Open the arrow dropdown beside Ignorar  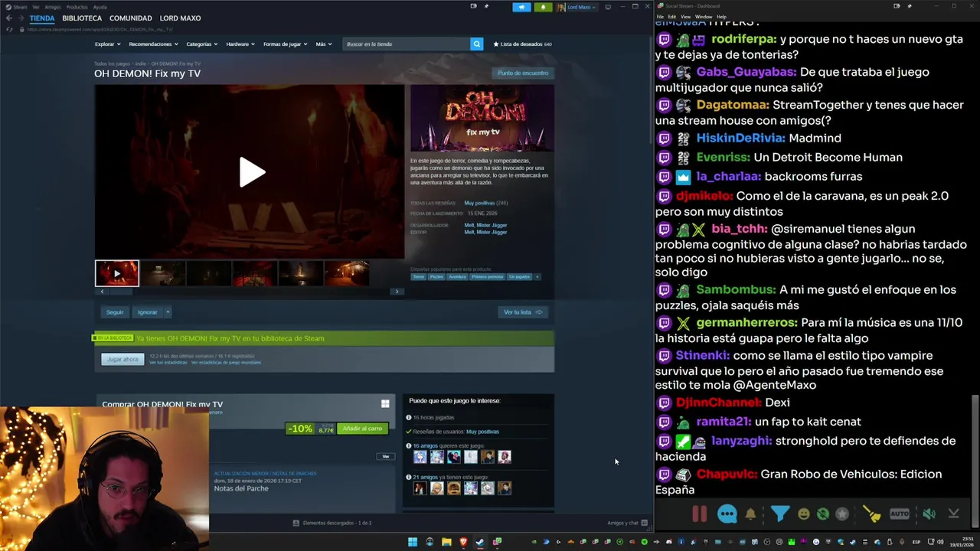168,311
